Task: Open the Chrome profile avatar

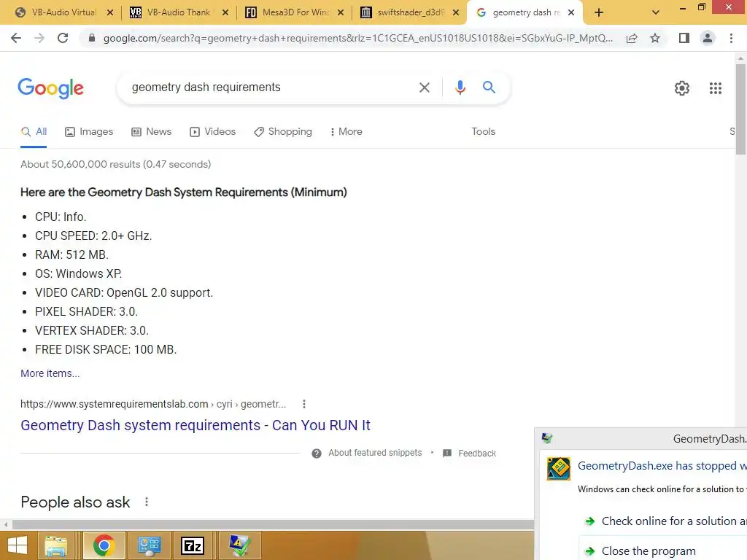Action: (708, 38)
